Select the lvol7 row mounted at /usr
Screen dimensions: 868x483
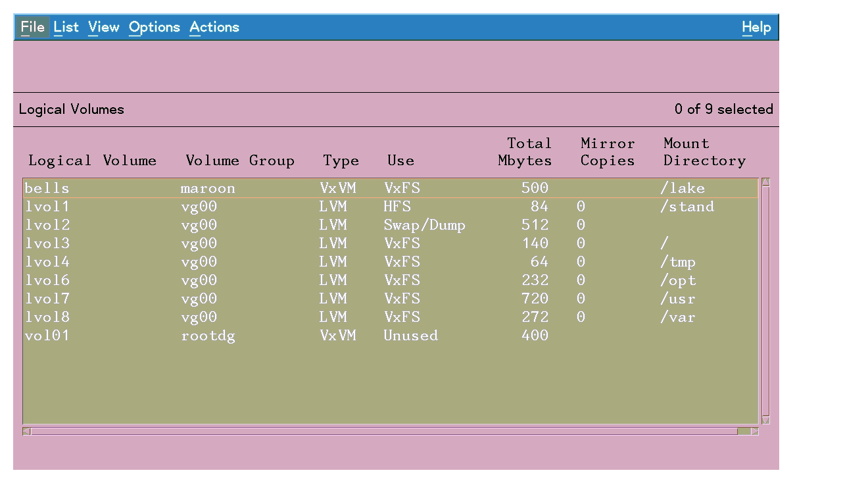[x=47, y=299]
